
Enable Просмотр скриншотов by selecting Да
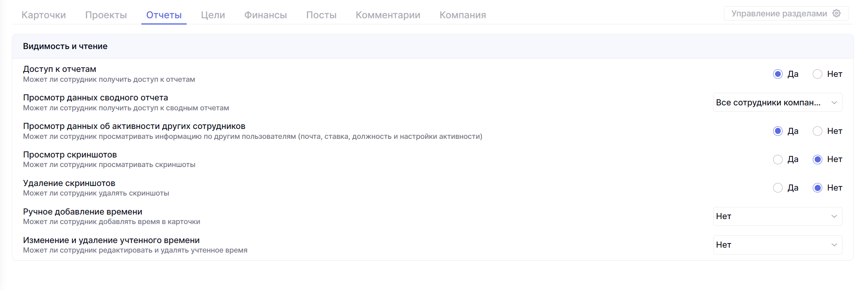click(x=778, y=159)
